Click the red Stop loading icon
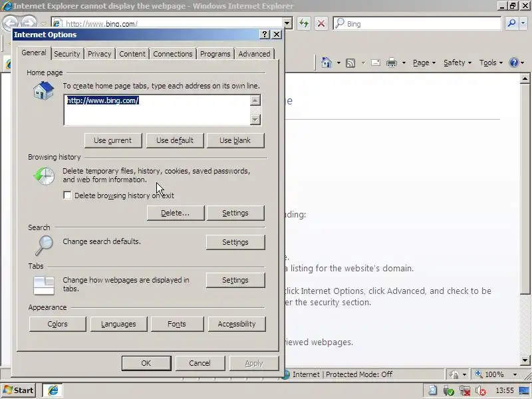Image resolution: width=532 pixels, height=399 pixels. 321,23
